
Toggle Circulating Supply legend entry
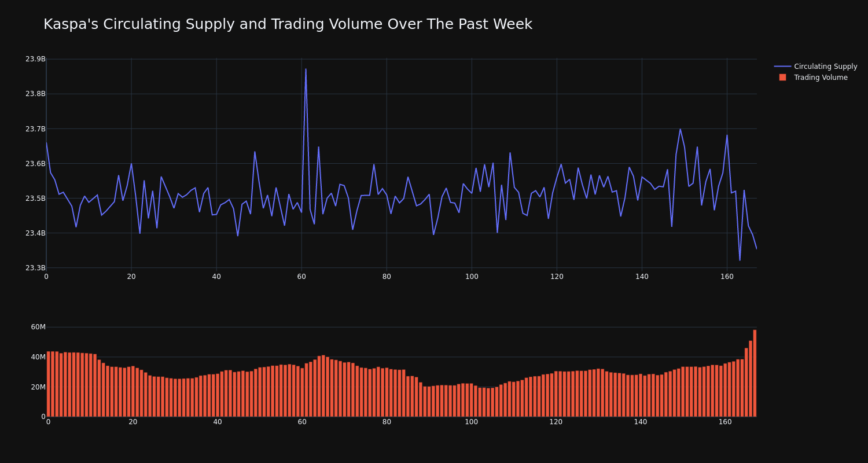point(815,67)
